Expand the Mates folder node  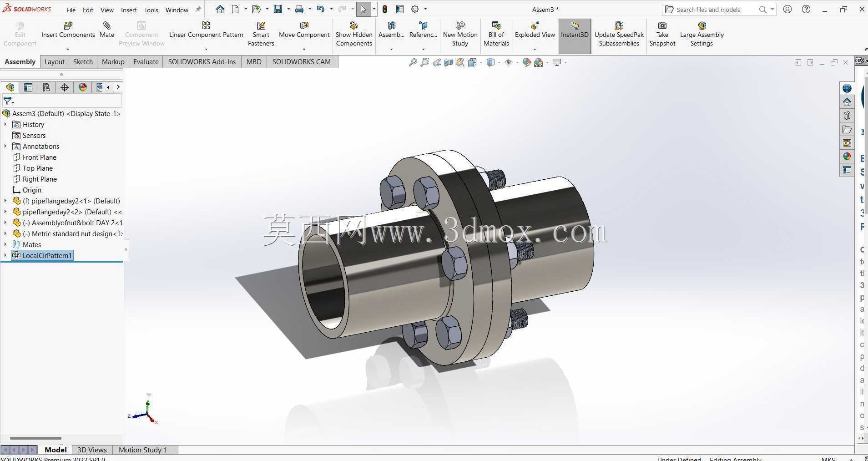click(x=5, y=244)
